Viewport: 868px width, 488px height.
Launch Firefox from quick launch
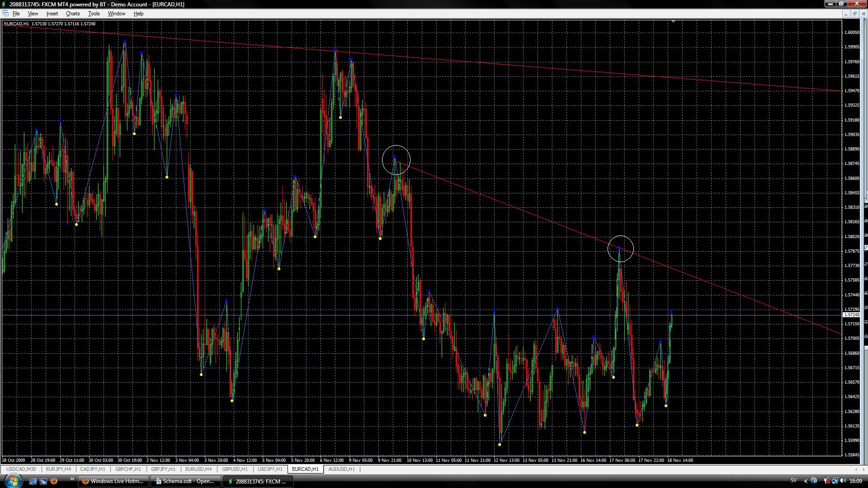(x=54, y=481)
